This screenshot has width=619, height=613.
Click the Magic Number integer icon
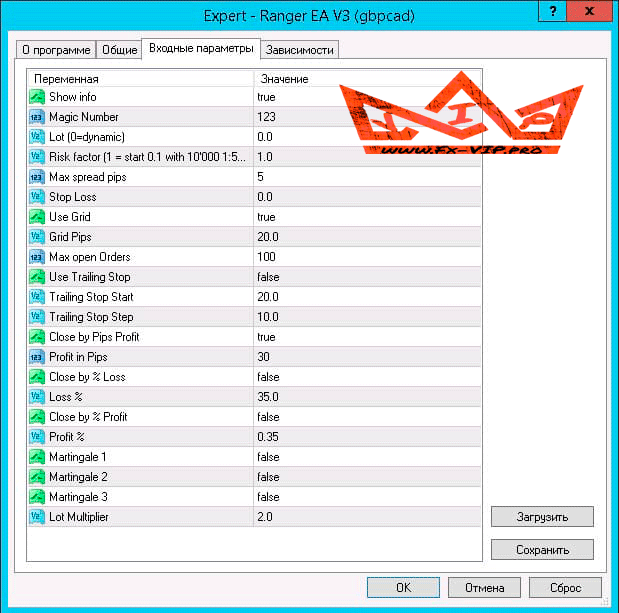[37, 117]
